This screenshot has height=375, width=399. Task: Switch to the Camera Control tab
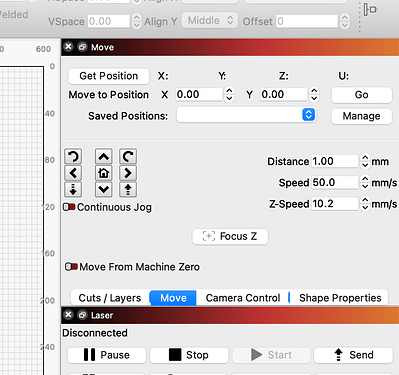[243, 298]
